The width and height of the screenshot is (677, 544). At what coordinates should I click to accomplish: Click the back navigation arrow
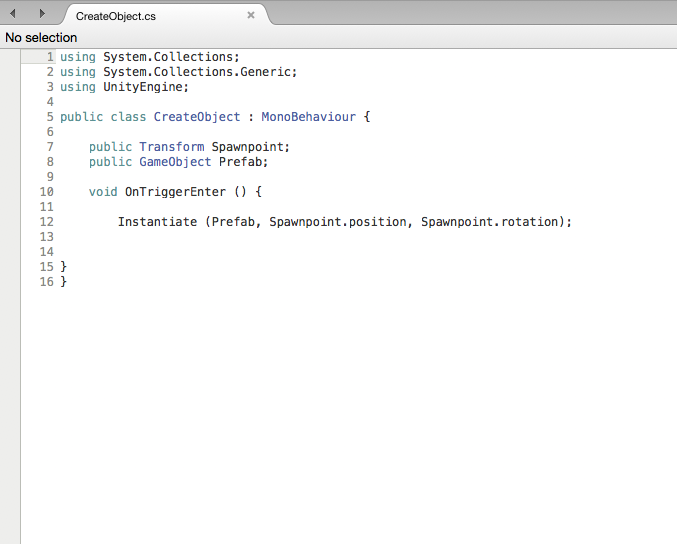(x=13, y=13)
